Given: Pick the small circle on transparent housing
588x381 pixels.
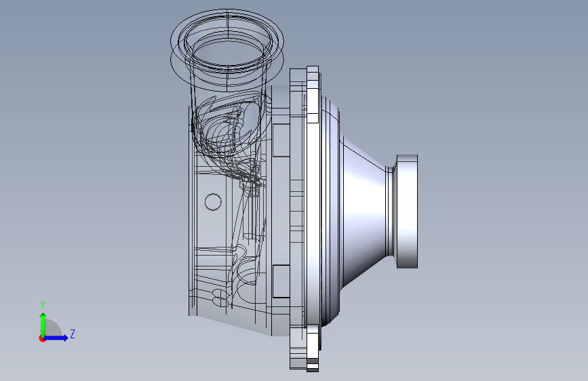Looking at the screenshot, I should pyautogui.click(x=213, y=202).
